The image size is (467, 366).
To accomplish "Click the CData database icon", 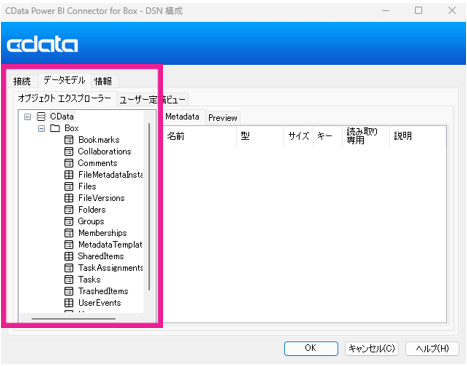I will coord(41,117).
